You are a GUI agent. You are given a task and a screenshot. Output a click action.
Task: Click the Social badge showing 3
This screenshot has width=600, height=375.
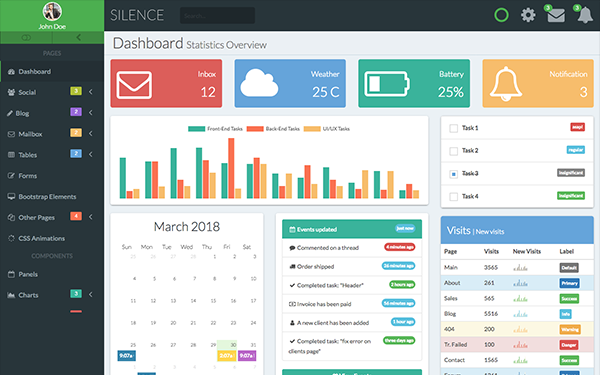point(76,91)
